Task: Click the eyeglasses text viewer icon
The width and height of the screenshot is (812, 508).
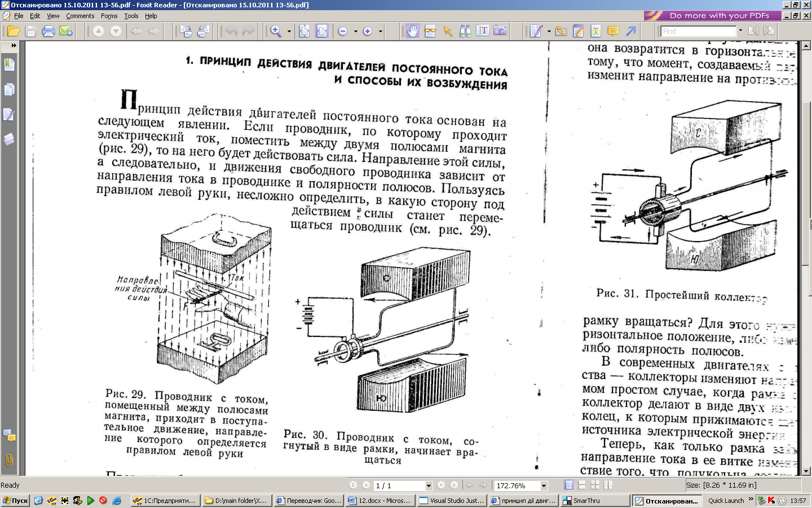Action: (x=430, y=31)
